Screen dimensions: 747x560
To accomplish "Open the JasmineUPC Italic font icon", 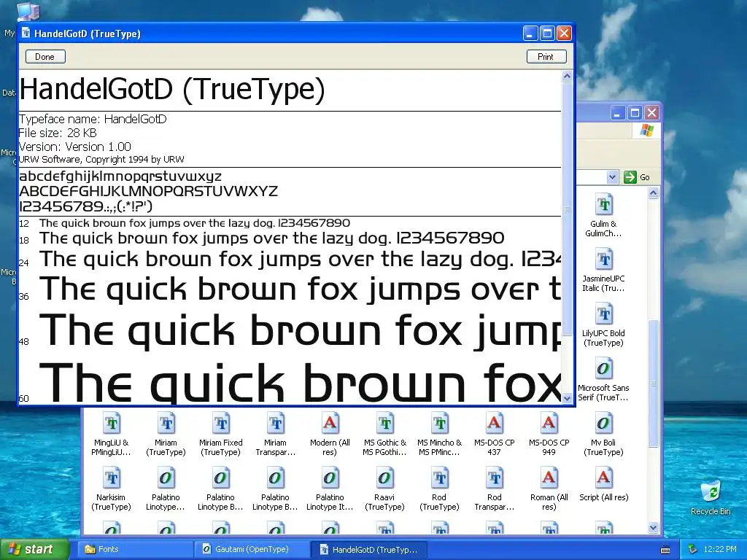I will click(603, 260).
